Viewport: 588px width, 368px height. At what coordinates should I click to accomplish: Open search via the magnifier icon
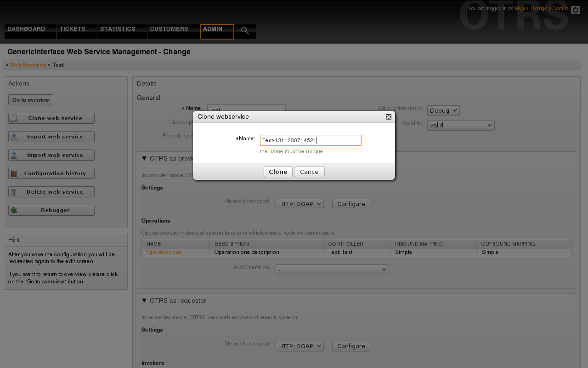(x=245, y=31)
